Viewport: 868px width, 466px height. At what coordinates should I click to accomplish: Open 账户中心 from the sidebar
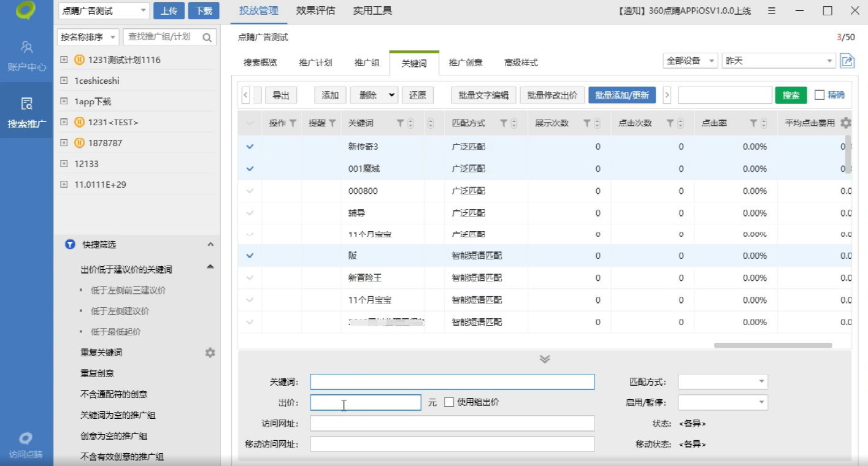click(x=26, y=56)
